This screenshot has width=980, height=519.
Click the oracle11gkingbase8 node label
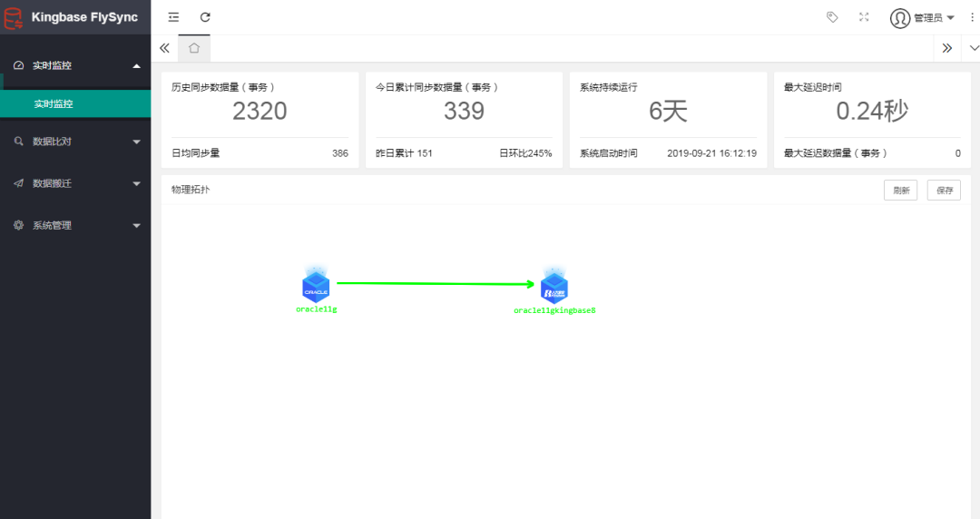[x=554, y=310]
